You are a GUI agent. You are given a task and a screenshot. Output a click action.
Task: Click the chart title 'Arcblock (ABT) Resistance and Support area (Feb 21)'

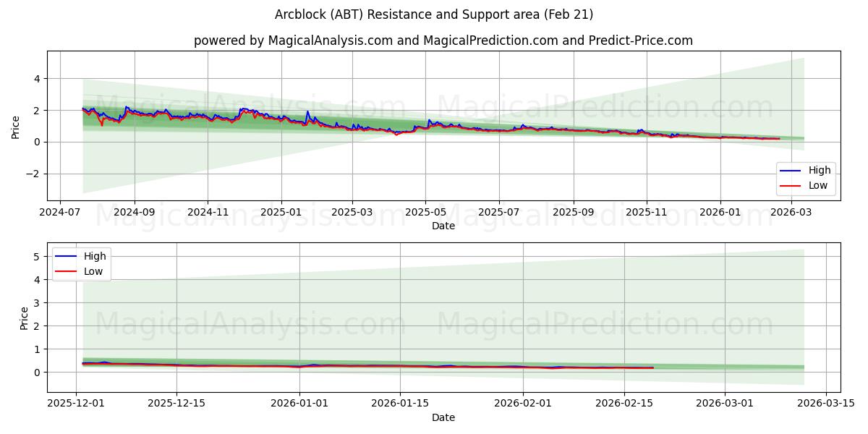coord(434,14)
